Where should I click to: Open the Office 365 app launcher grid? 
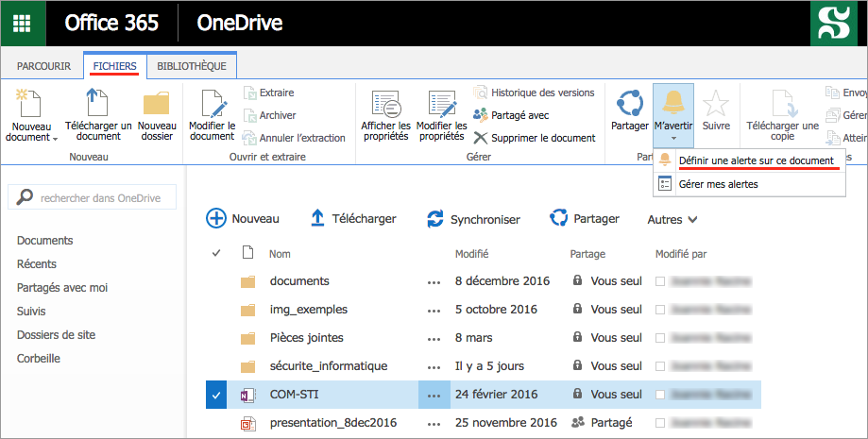click(x=23, y=24)
